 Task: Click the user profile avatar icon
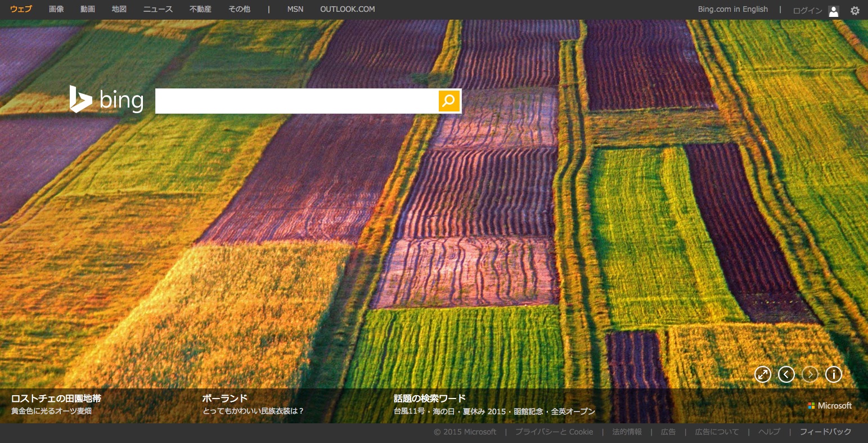pyautogui.click(x=834, y=11)
